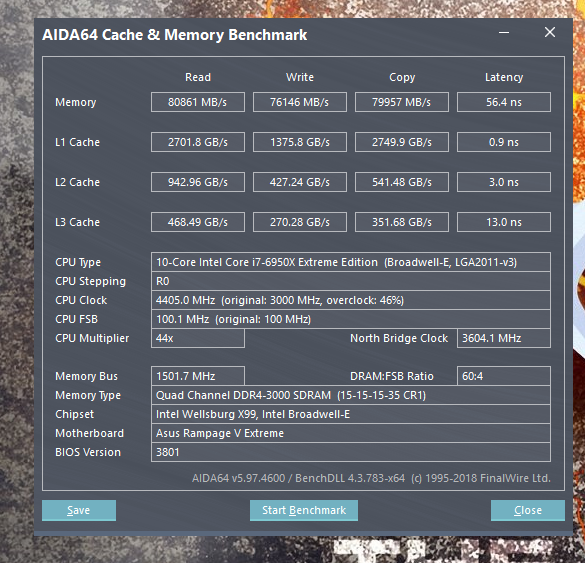Click North Bridge Clock 3604.1 MHz field
Viewport: 585px width, 563px height.
coord(504,338)
